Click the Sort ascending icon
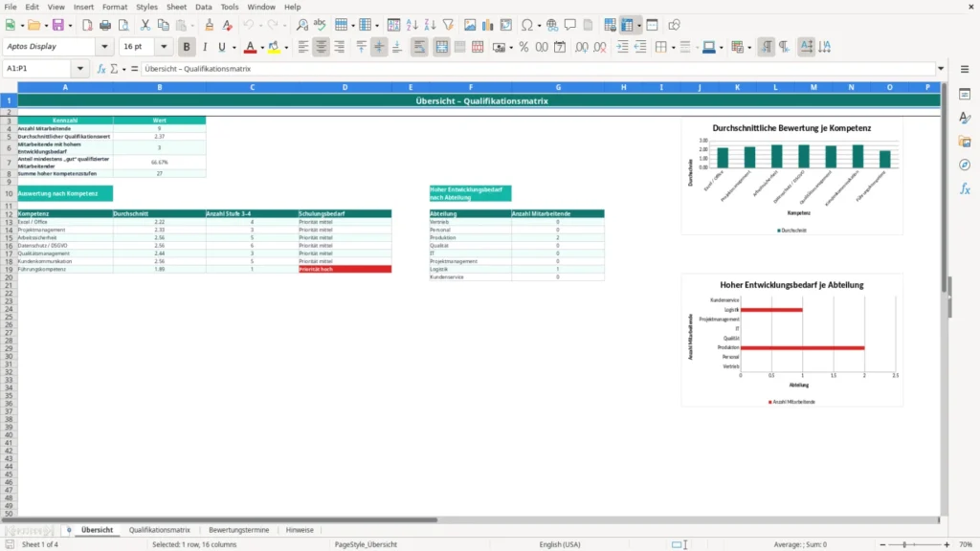The width and height of the screenshot is (980, 551). 412,25
